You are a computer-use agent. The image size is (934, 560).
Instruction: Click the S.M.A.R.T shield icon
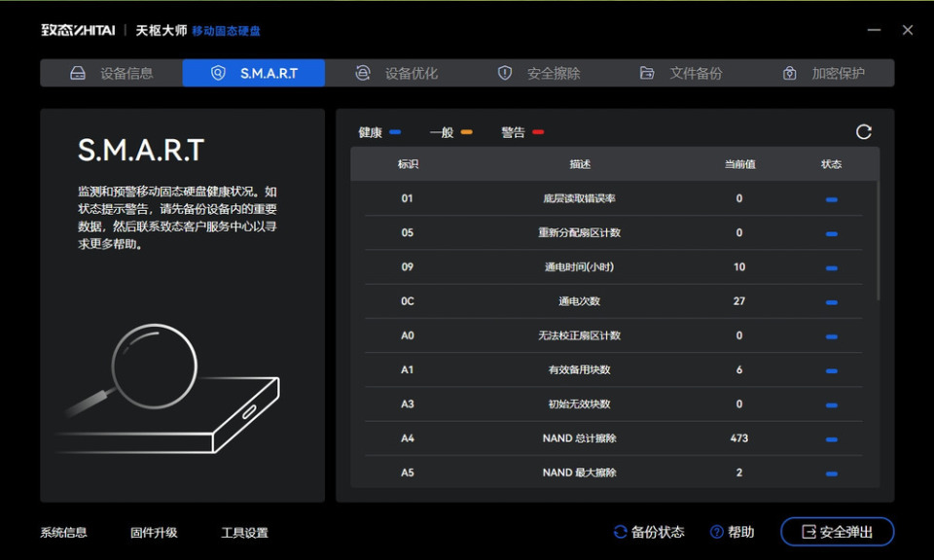pyautogui.click(x=219, y=73)
